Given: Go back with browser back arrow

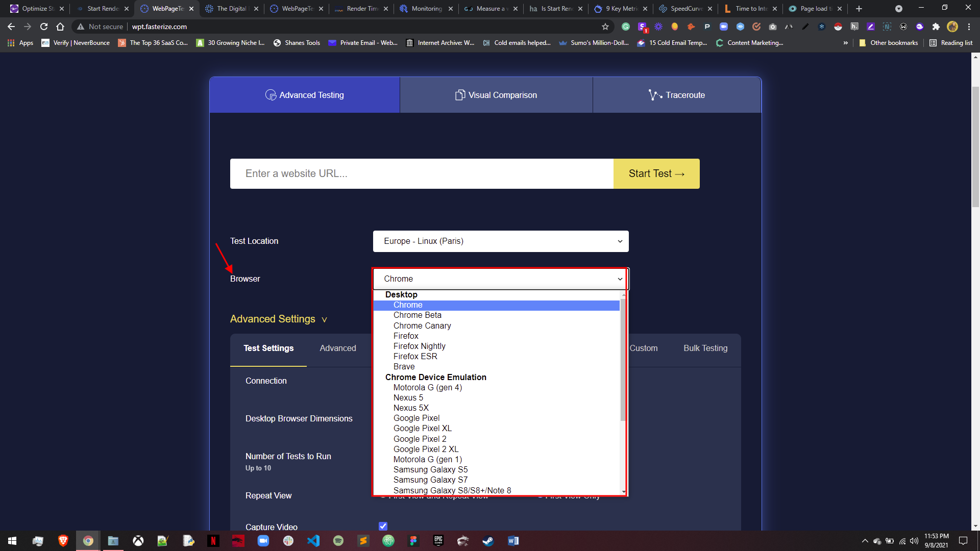Looking at the screenshot, I should (11, 27).
